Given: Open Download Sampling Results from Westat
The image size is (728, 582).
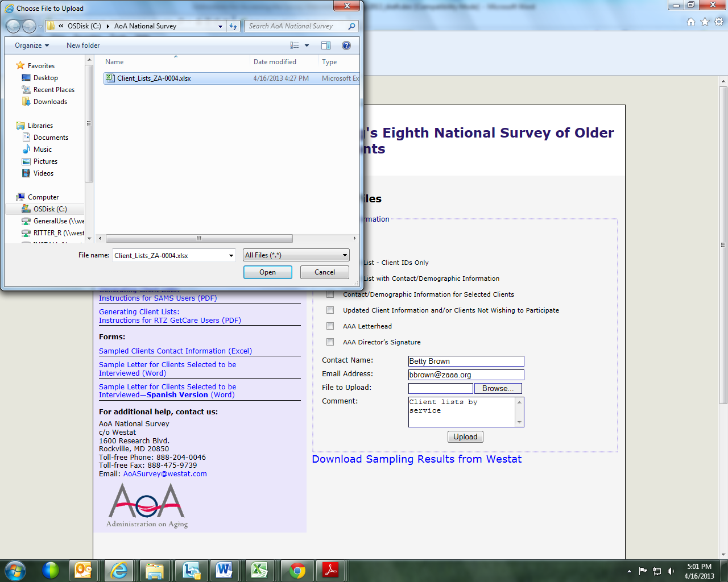Looking at the screenshot, I should (417, 459).
